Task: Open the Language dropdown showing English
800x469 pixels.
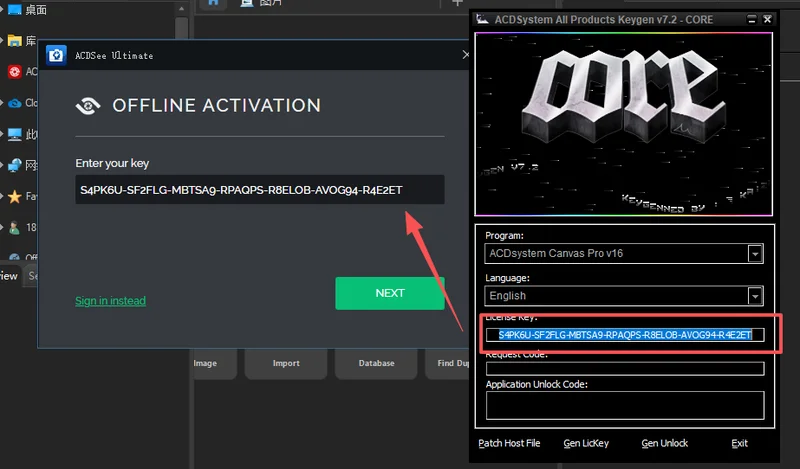Action: 623,296
